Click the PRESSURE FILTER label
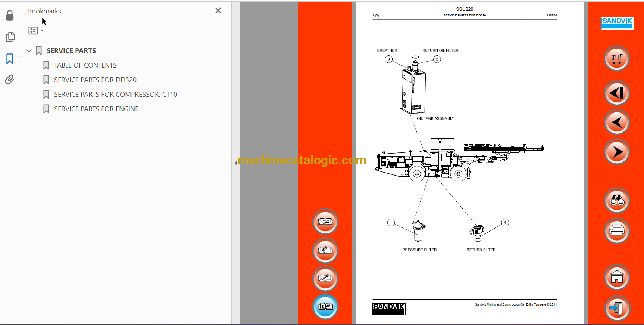This screenshot has height=325, width=644. coord(419,250)
